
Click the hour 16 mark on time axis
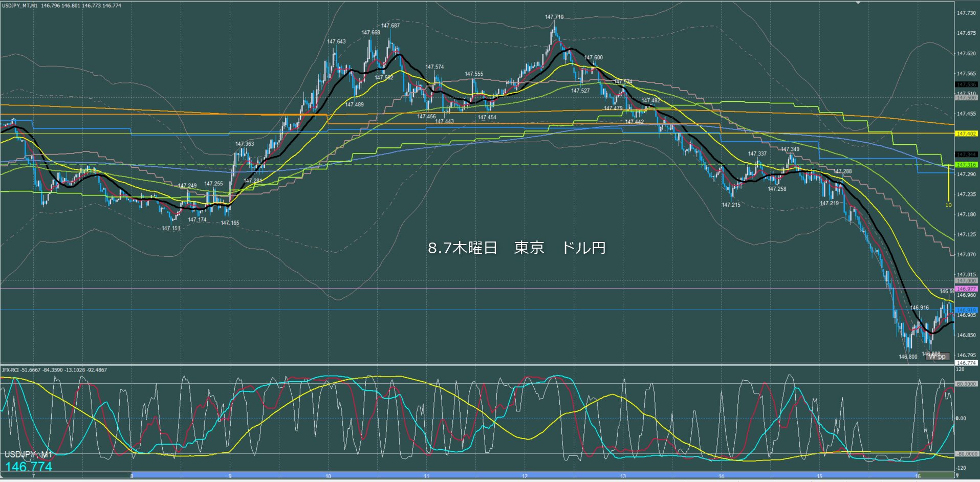[918, 476]
